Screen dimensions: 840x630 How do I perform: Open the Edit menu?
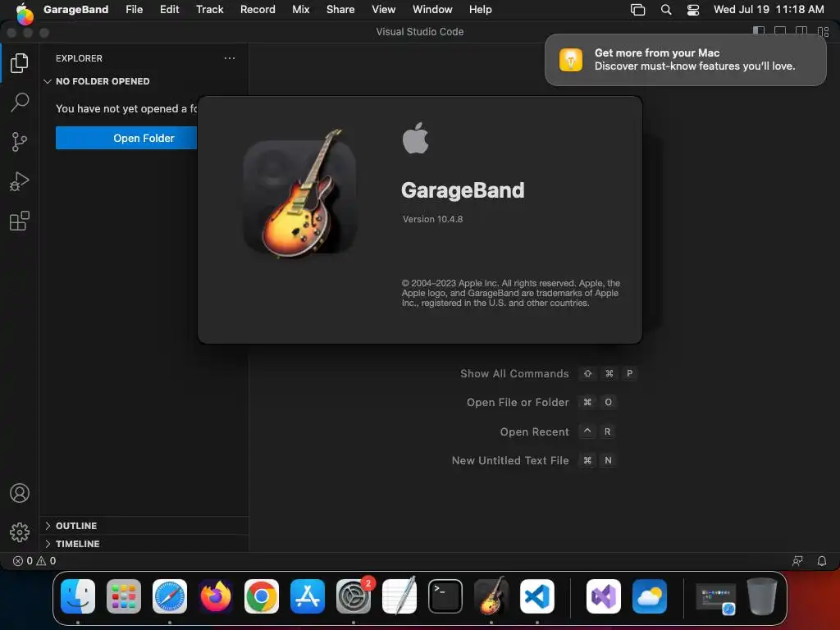click(x=169, y=9)
